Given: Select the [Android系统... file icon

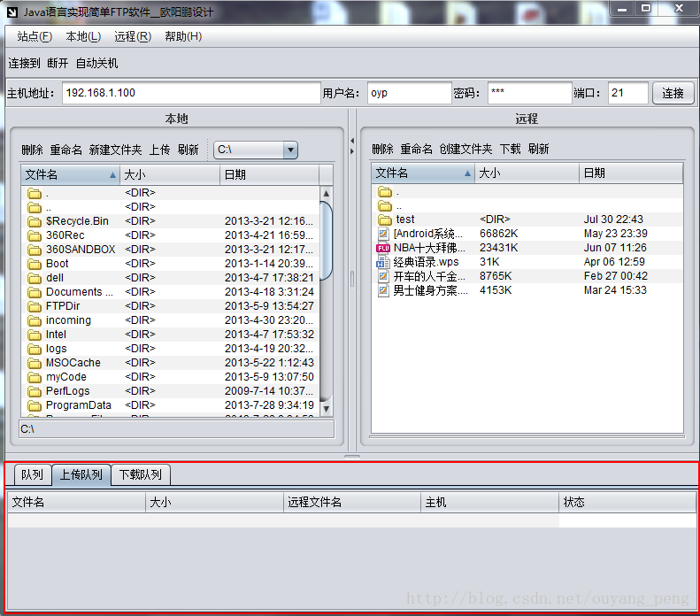Looking at the screenshot, I should pyautogui.click(x=383, y=234).
